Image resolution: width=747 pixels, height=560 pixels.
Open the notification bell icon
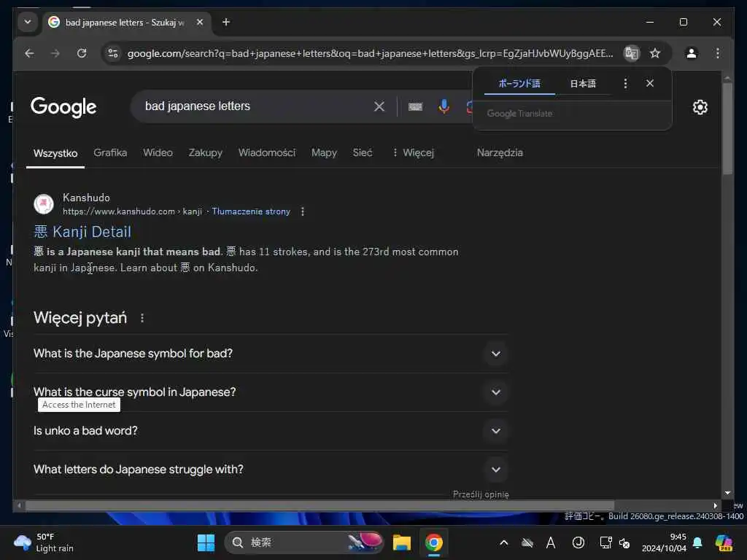coord(697,542)
